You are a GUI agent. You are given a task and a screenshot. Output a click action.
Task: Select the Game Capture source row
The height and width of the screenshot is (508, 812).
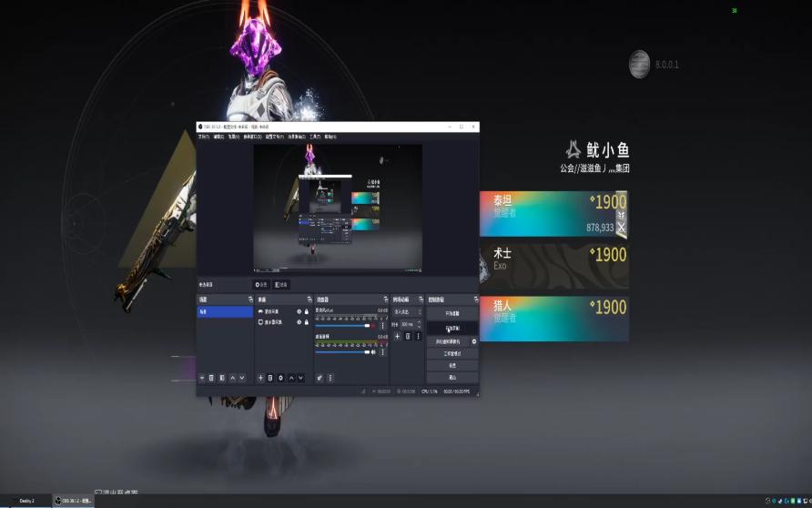pos(283,311)
